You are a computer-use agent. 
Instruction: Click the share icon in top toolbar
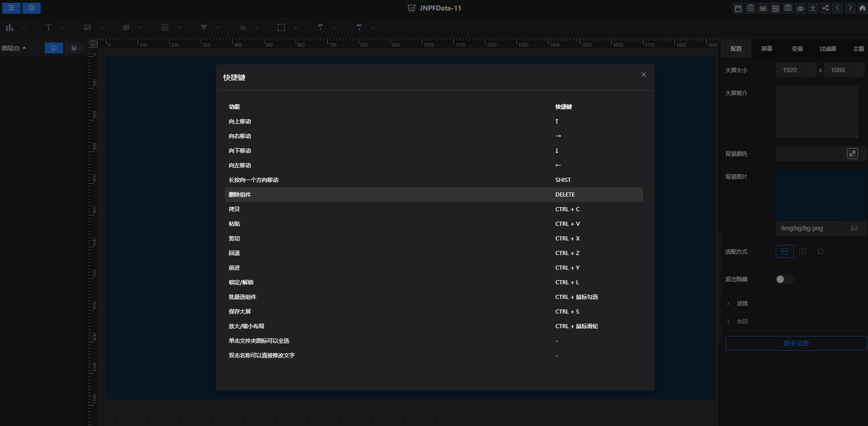click(826, 8)
